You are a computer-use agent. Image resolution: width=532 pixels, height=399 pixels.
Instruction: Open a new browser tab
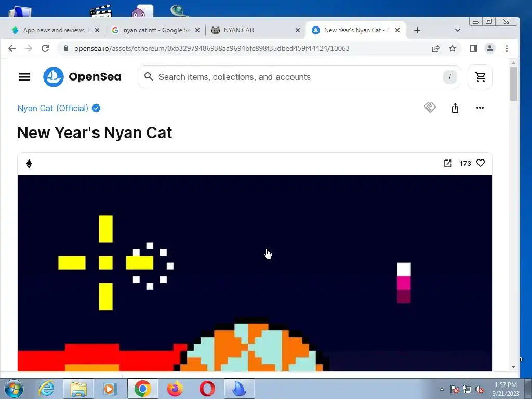pyautogui.click(x=417, y=30)
